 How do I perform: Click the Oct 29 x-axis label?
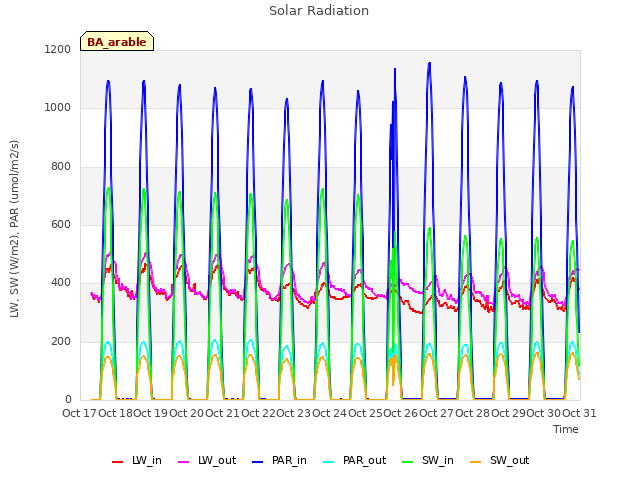click(509, 413)
